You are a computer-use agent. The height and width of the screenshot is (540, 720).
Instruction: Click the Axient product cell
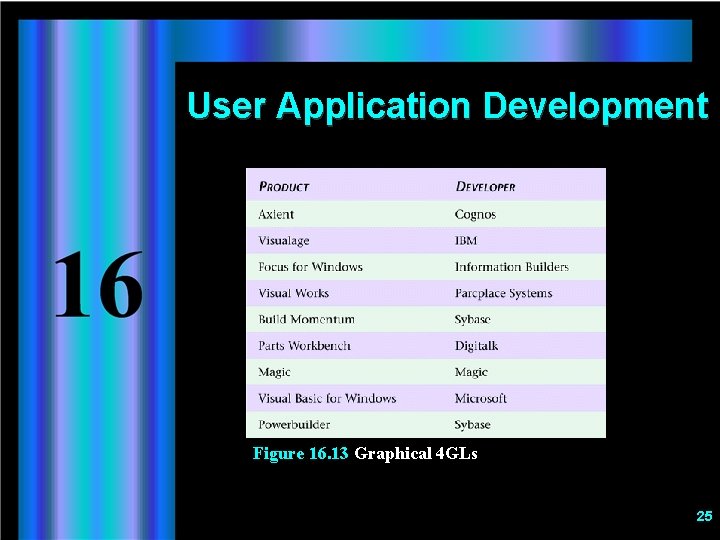click(276, 214)
